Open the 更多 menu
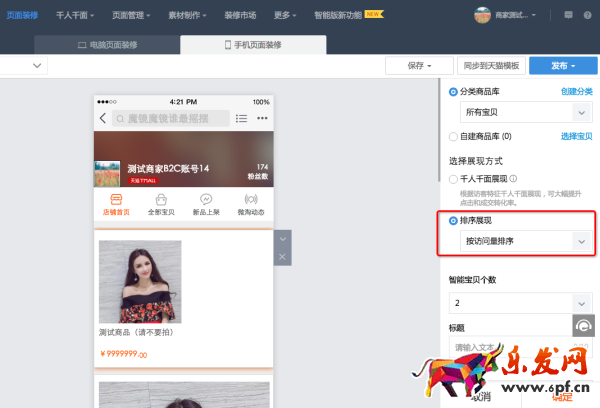Image resolution: width=600 pixels, height=408 pixels. point(285,15)
